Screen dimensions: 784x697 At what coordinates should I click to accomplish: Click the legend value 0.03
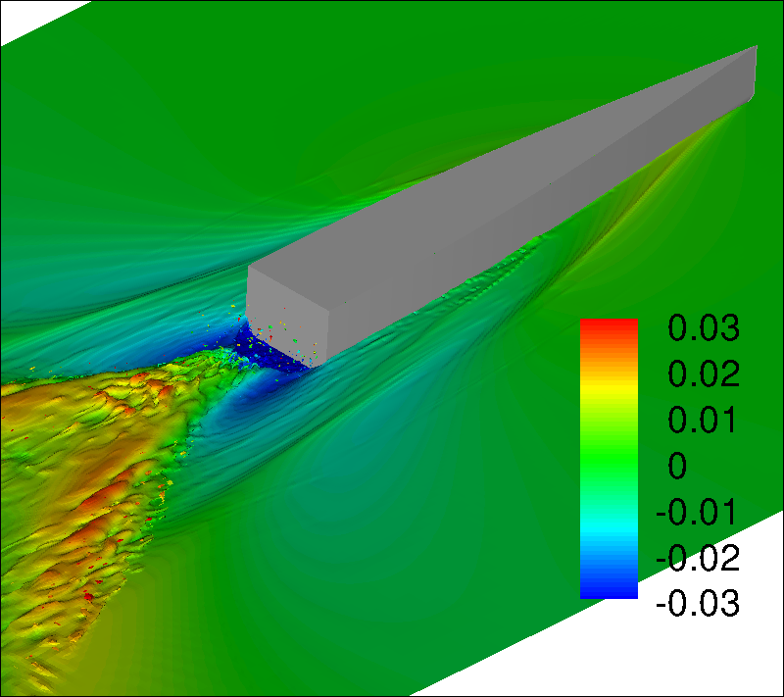[704, 328]
